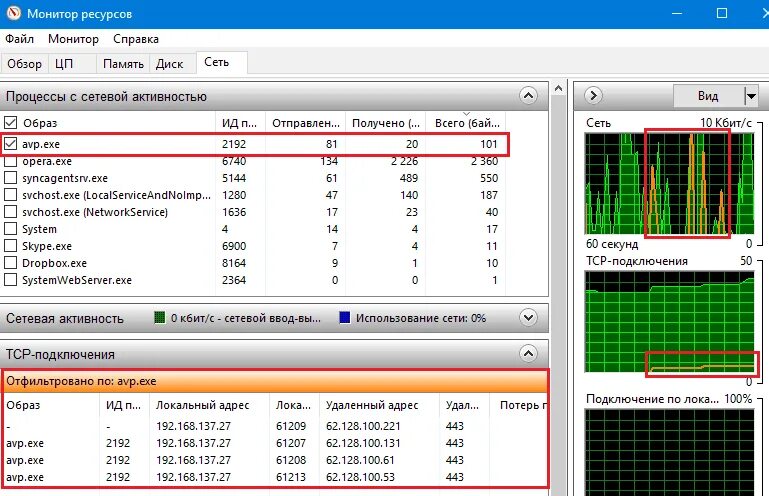Screen dimensions: 769x496
Task: Sort processes by the ИД п... column header
Action: click(240, 123)
